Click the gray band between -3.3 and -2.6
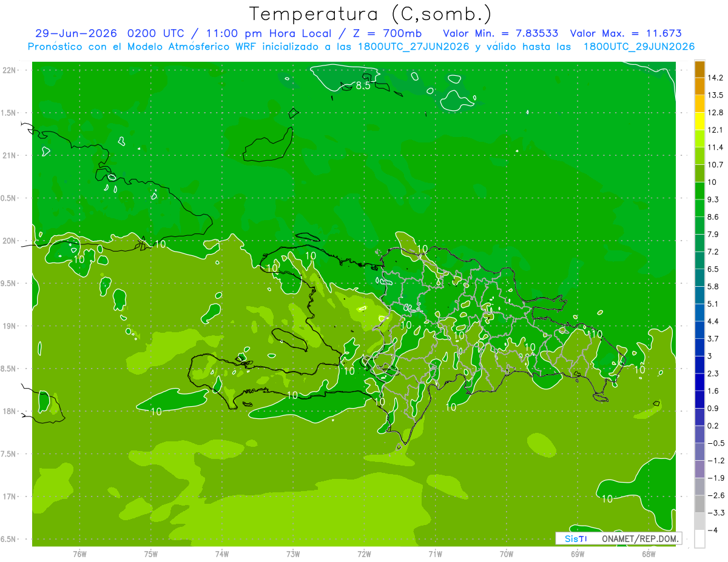This screenshot has width=728, height=562. [699, 504]
